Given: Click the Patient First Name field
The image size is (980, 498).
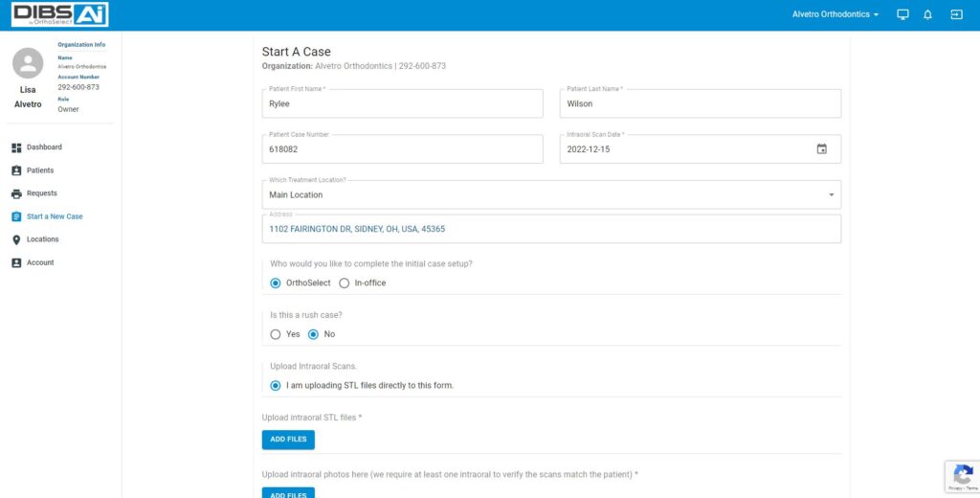Looking at the screenshot, I should 402,103.
